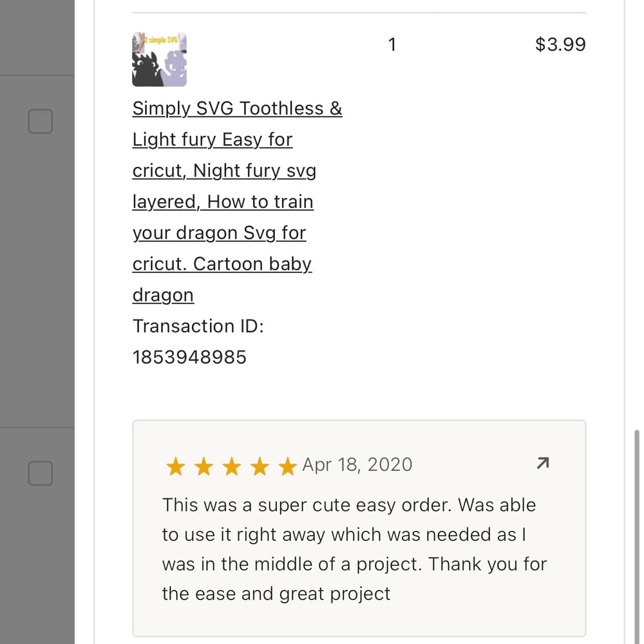Open the Toothless SVG product thumbnail
This screenshot has height=644, width=644.
click(x=159, y=59)
